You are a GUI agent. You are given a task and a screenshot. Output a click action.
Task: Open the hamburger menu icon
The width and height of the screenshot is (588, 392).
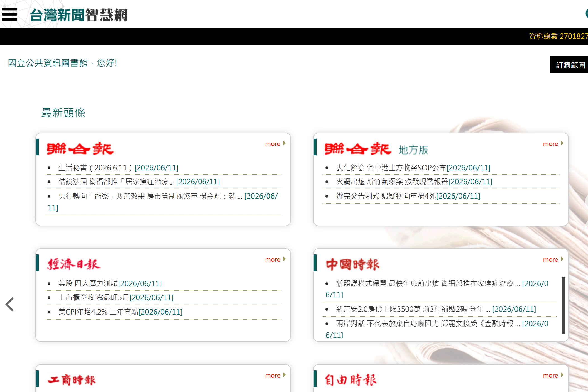[9, 14]
